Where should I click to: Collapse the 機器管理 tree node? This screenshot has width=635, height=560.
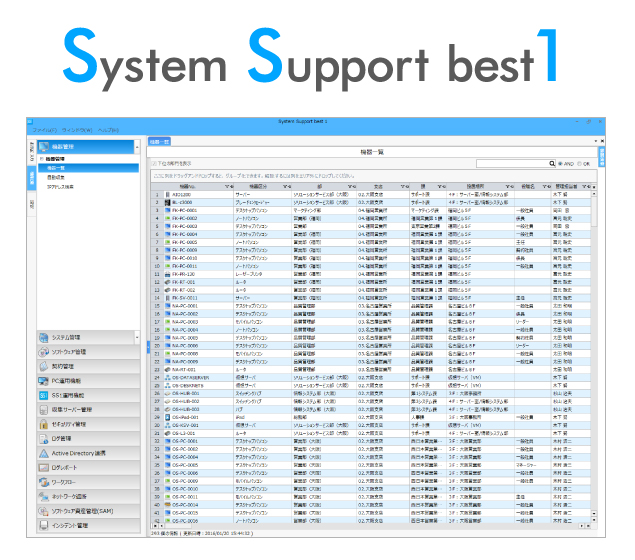coord(42,159)
